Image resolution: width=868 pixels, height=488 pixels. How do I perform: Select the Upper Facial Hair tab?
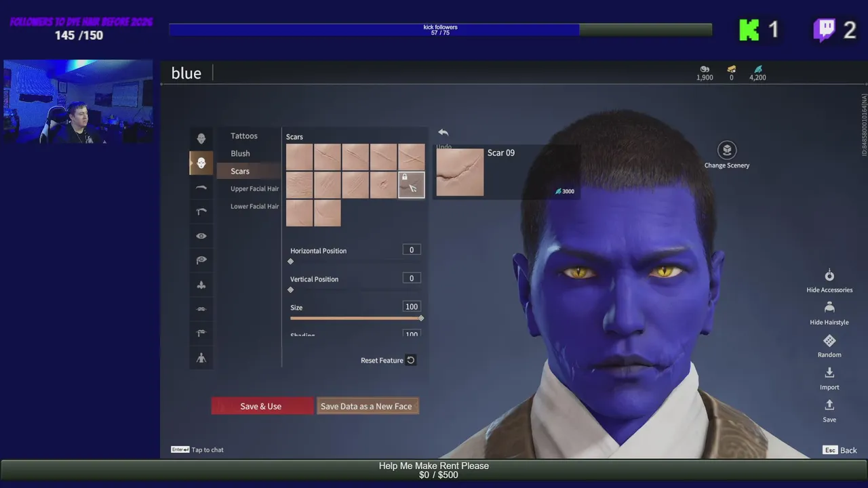255,189
